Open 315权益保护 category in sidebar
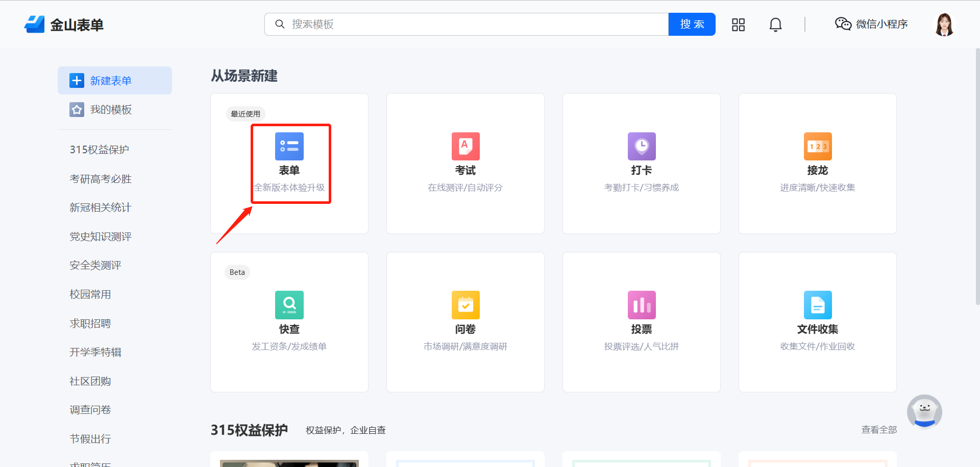The image size is (980, 467). [x=100, y=150]
